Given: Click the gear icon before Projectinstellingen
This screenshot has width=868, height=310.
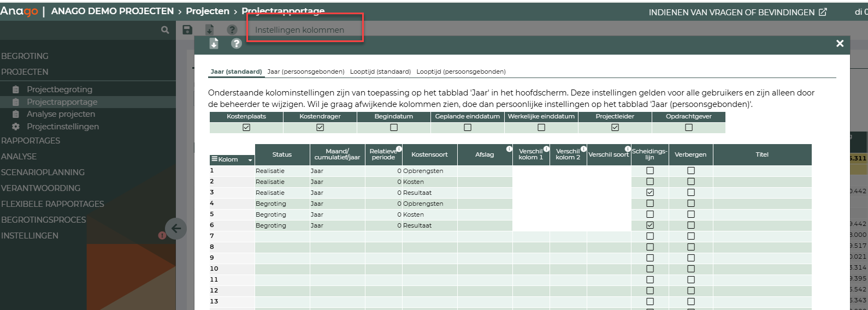Looking at the screenshot, I should (x=16, y=127).
